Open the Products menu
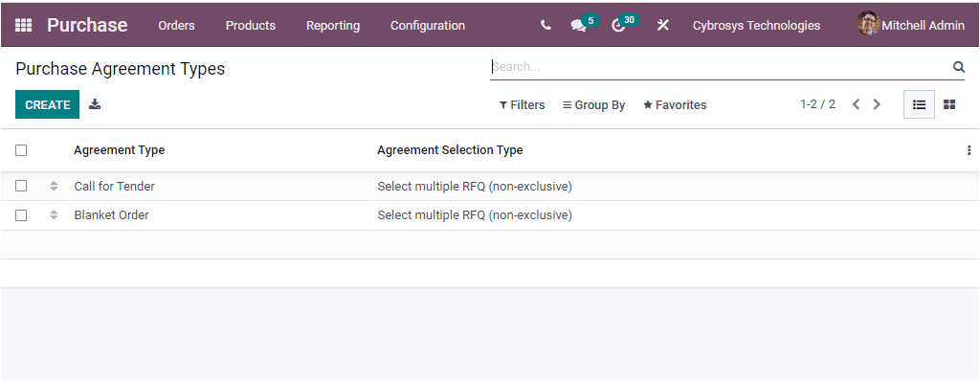 (x=251, y=26)
